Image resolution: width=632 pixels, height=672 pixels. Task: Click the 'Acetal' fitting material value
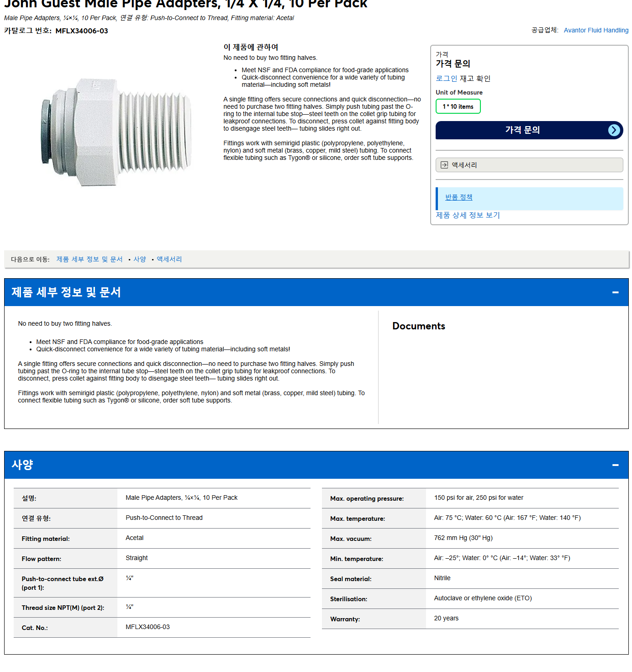[x=134, y=538]
